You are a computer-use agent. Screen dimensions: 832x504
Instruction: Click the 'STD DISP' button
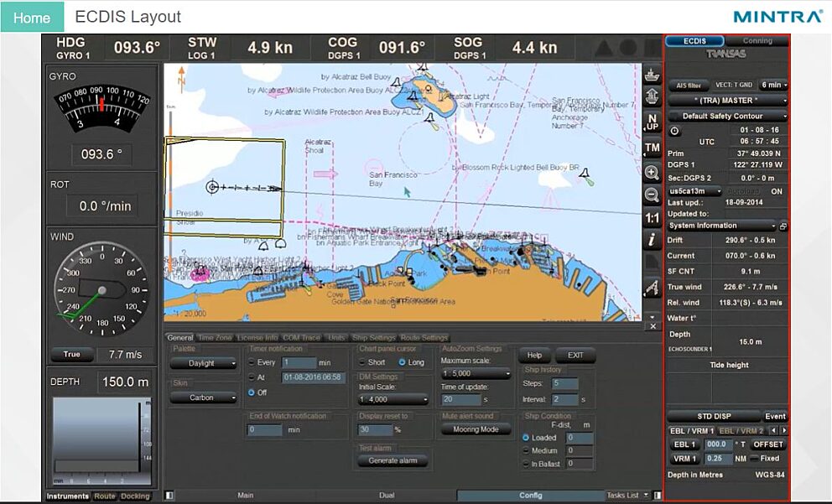(x=714, y=416)
